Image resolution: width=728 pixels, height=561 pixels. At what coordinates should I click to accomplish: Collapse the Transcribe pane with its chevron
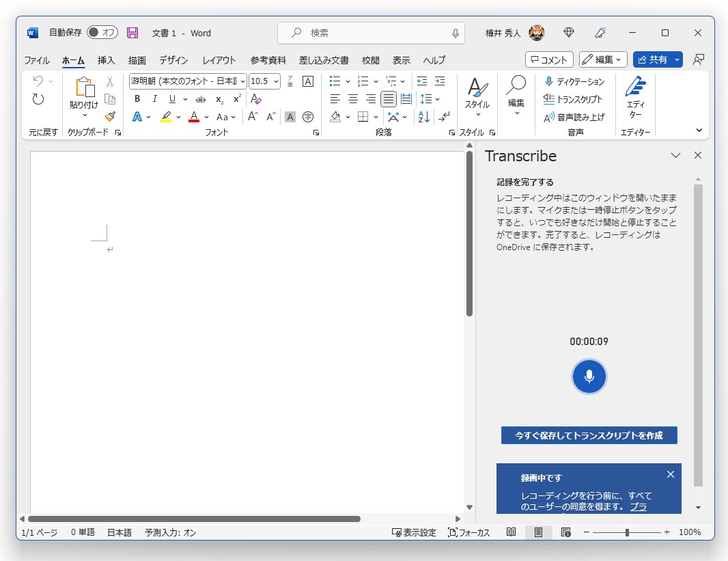pos(675,156)
